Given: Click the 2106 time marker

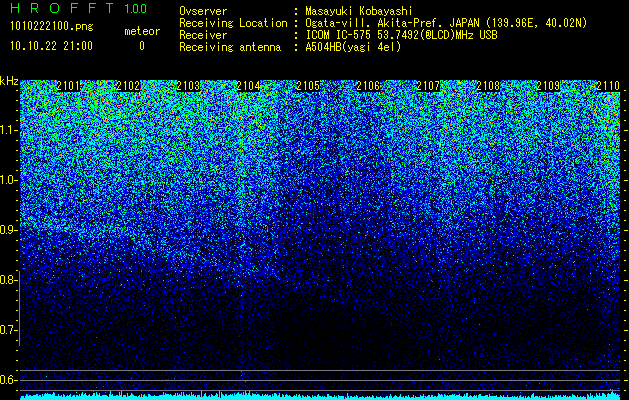Looking at the screenshot, I should point(368,86).
